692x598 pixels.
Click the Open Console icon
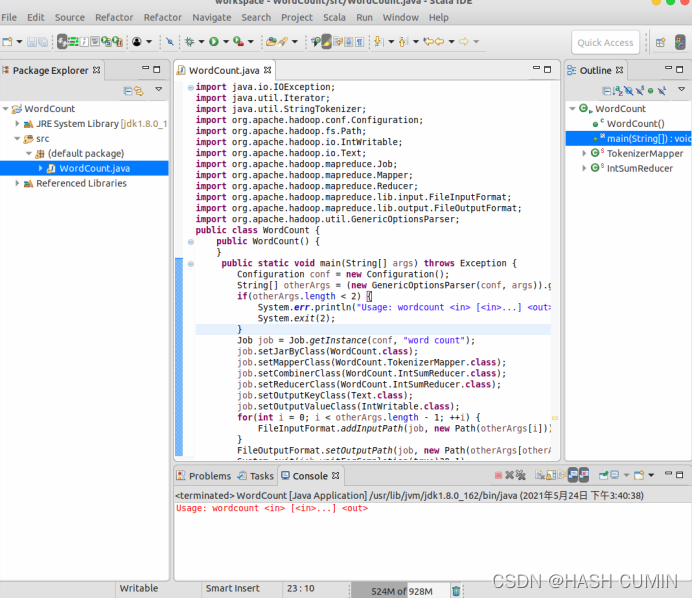[638, 475]
